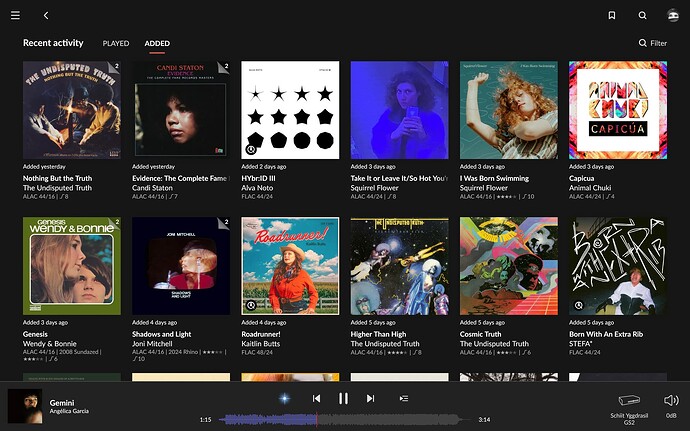
Task: Open the HYbr:ID III album cover
Action: tap(290, 110)
